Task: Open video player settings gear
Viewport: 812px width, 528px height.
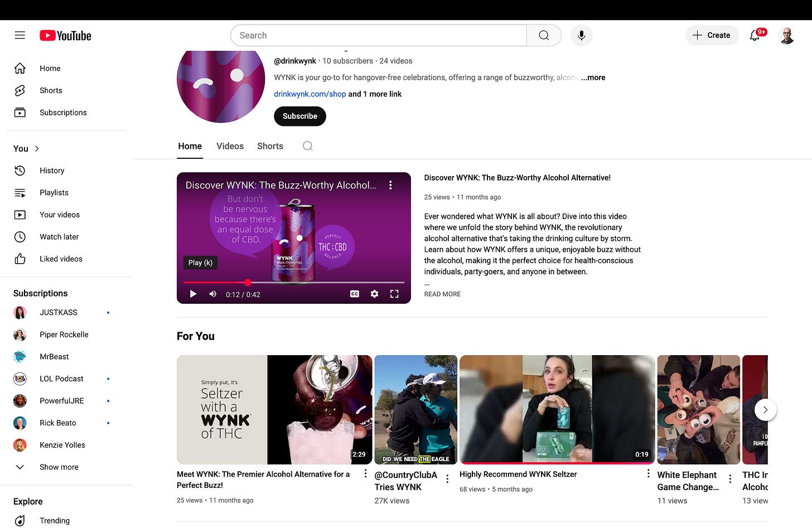Action: point(375,294)
